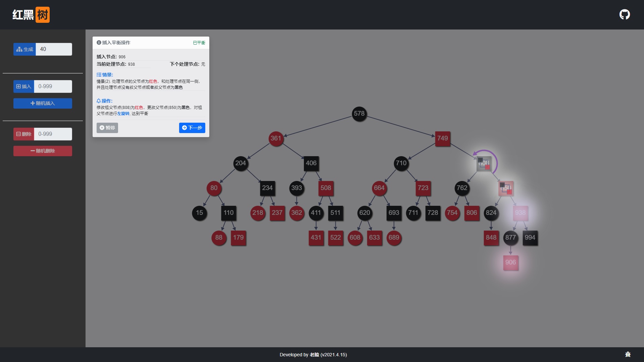
Task: Click the 红黑树 logo
Action: click(31, 15)
